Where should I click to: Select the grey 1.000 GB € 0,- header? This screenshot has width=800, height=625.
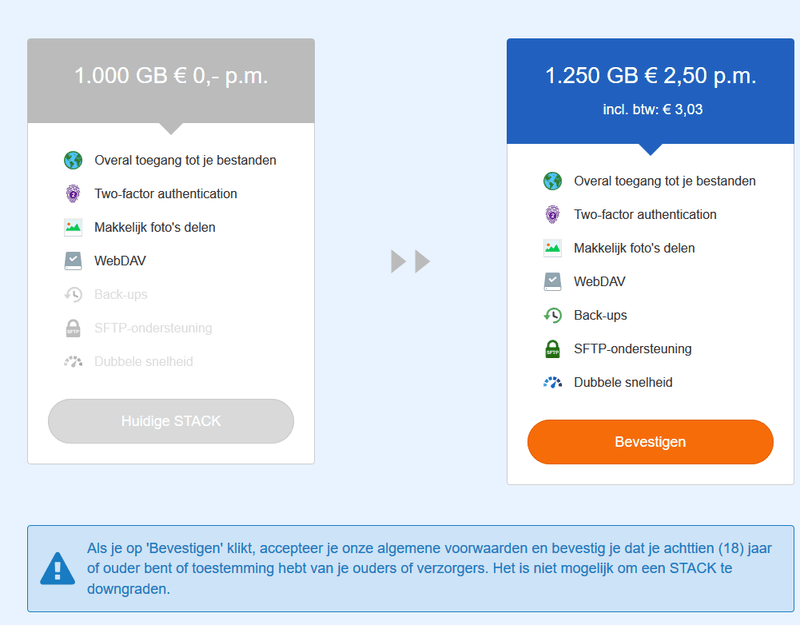[171, 76]
